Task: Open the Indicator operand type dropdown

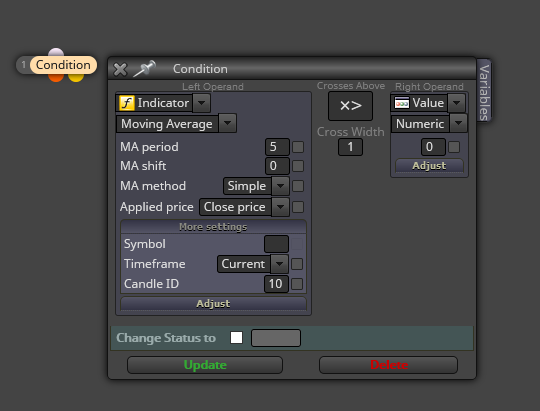Action: [x=201, y=103]
